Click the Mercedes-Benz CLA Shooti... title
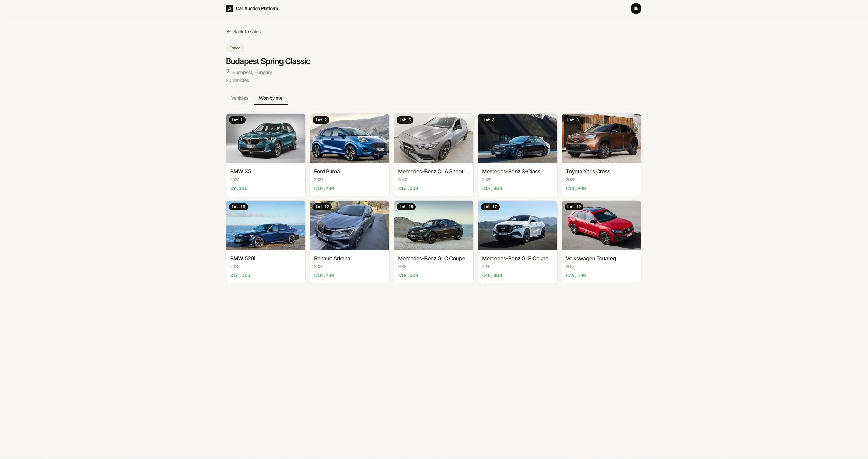The height and width of the screenshot is (459, 868). click(433, 171)
